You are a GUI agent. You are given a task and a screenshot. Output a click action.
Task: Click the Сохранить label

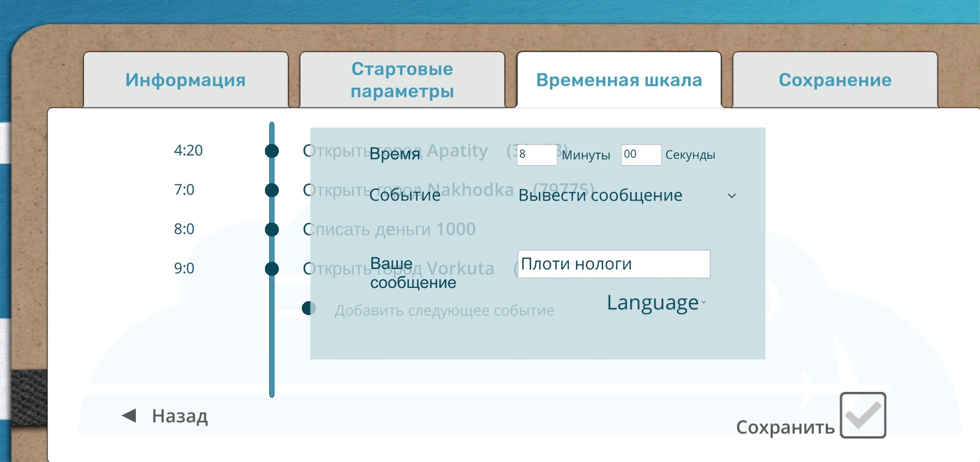(x=785, y=427)
